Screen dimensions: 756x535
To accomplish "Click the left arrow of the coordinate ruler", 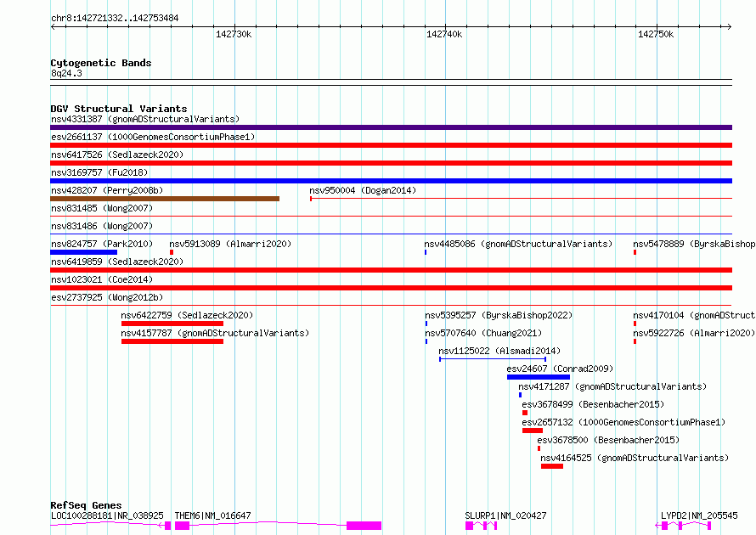I will (x=53, y=26).
